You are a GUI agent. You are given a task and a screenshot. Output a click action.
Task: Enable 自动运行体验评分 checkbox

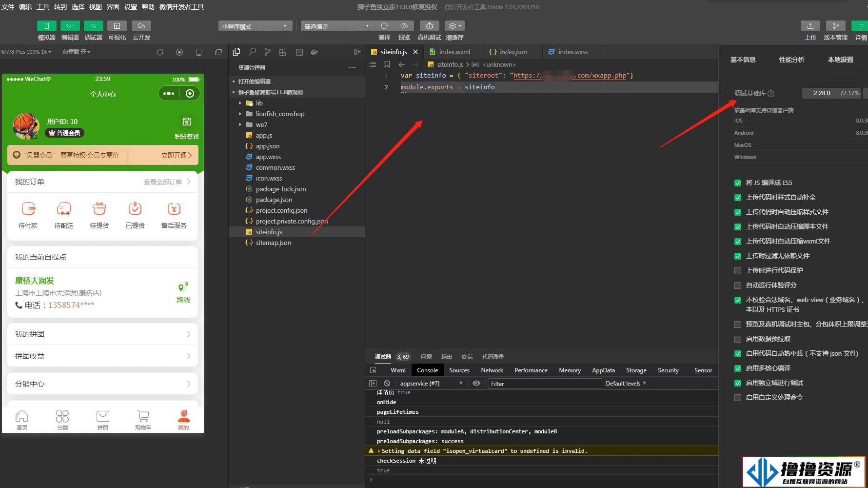click(738, 285)
